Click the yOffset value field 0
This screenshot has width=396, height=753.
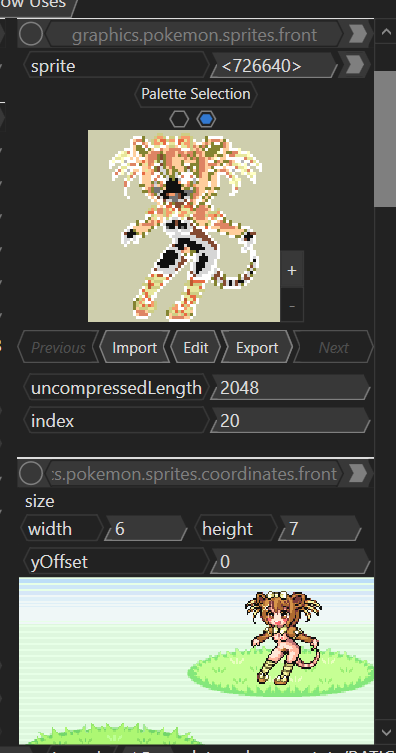291,561
